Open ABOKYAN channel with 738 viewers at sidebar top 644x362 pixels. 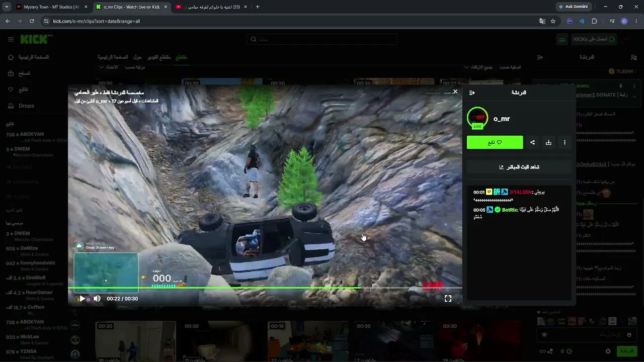tap(37, 137)
